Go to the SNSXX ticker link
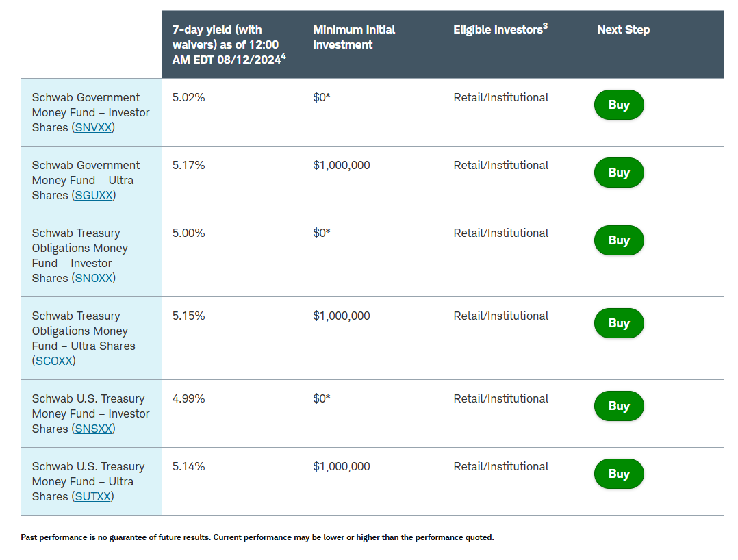This screenshot has width=738, height=560. (93, 429)
